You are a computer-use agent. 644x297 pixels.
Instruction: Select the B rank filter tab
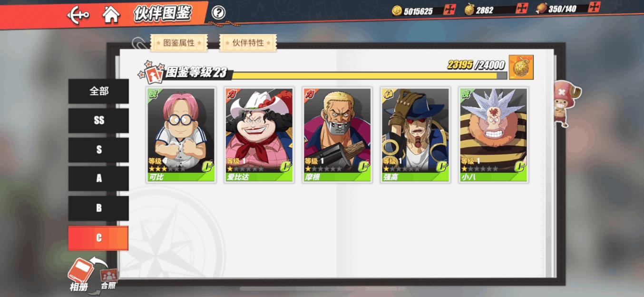[x=98, y=208]
